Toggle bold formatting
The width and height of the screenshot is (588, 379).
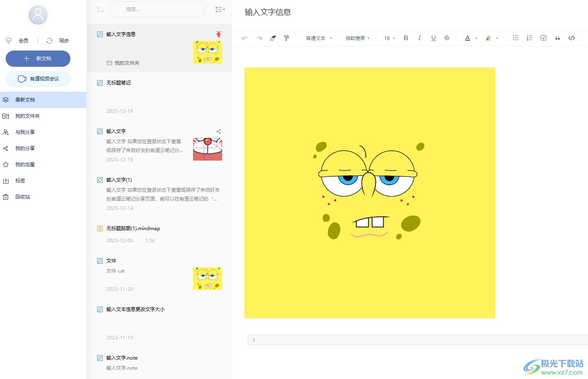click(406, 38)
